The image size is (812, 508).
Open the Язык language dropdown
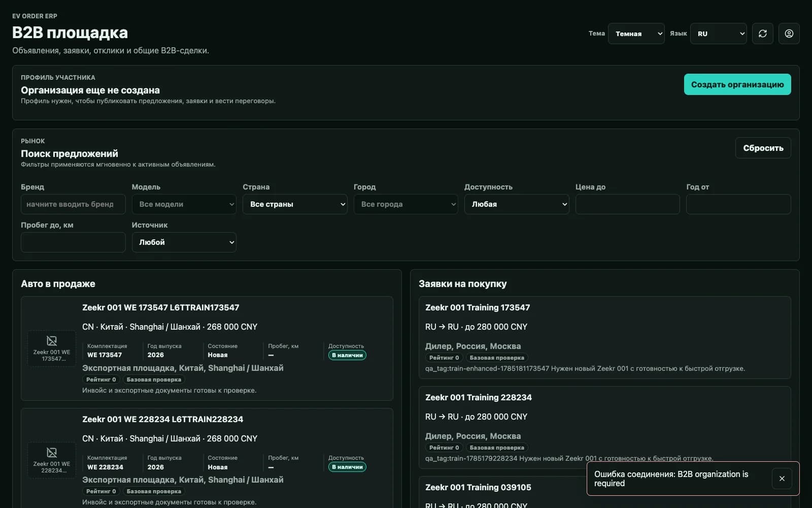[x=718, y=34]
